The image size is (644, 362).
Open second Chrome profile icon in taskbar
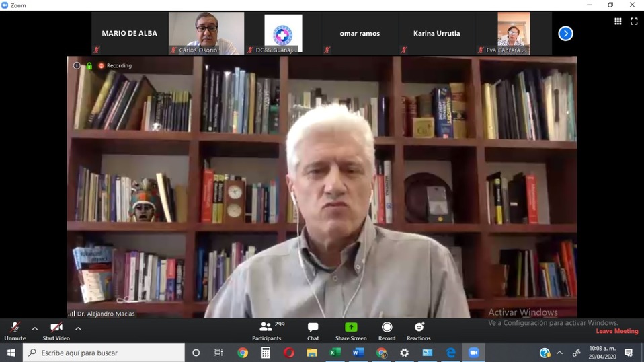[382, 353]
